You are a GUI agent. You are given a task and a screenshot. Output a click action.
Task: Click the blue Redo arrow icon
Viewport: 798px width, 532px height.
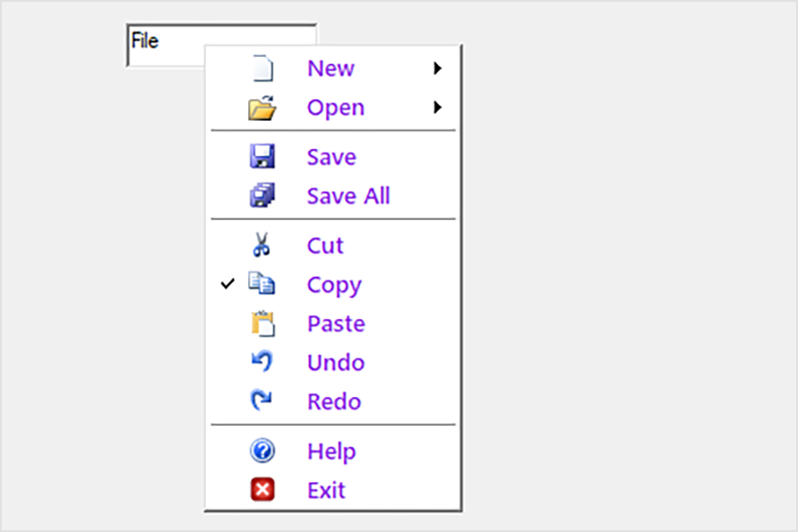pos(262,401)
